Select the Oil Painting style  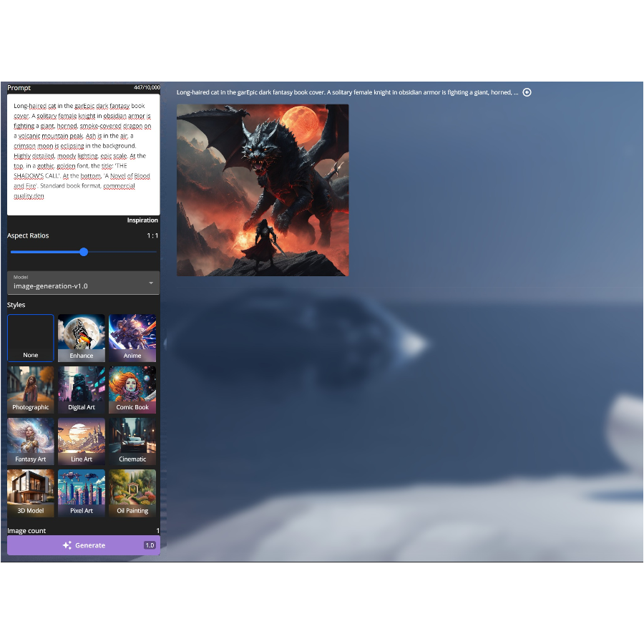click(132, 492)
